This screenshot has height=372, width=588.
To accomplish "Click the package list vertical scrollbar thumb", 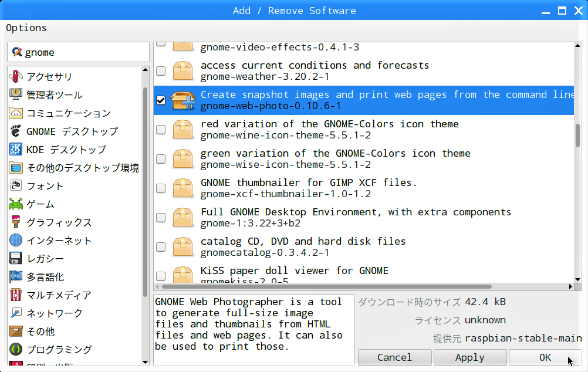I will (577, 136).
